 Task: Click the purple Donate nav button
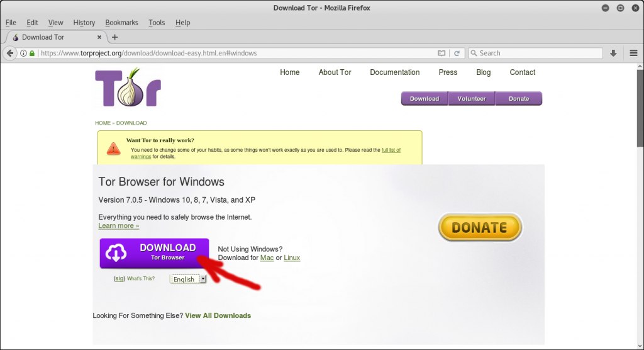pyautogui.click(x=519, y=99)
